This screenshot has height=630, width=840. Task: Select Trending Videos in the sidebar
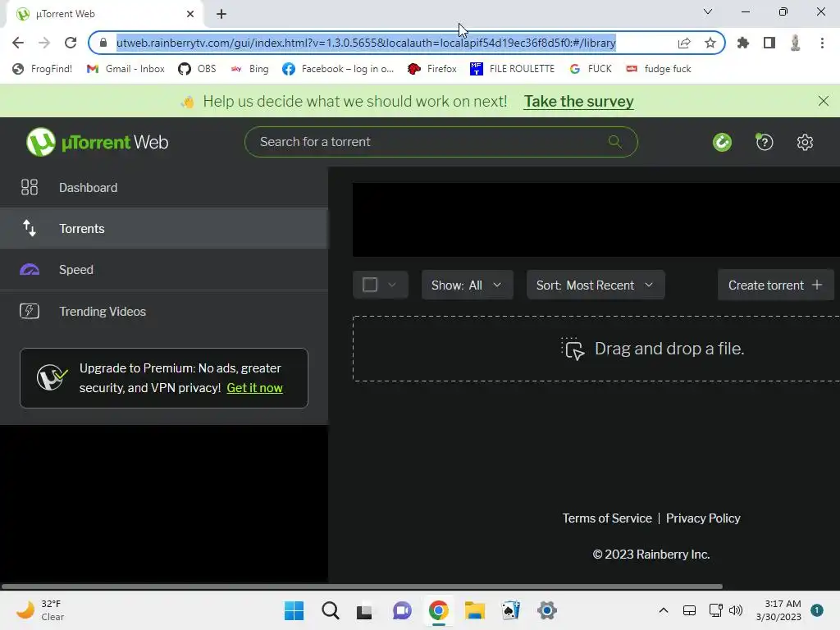coord(164,311)
